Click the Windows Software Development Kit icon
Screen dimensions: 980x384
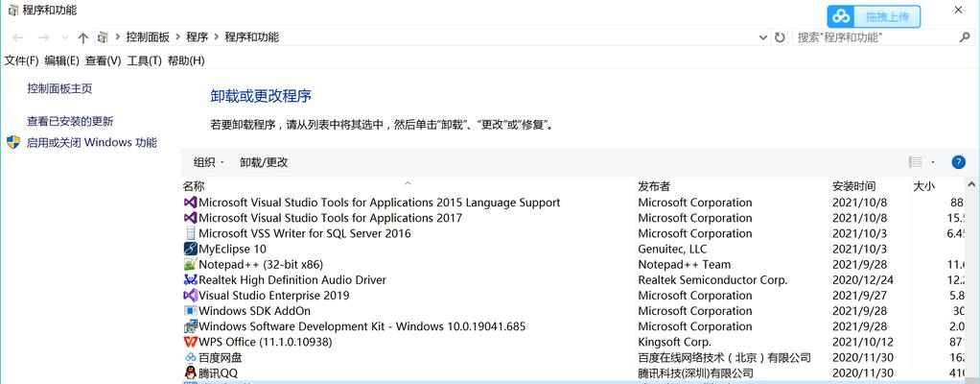click(191, 326)
